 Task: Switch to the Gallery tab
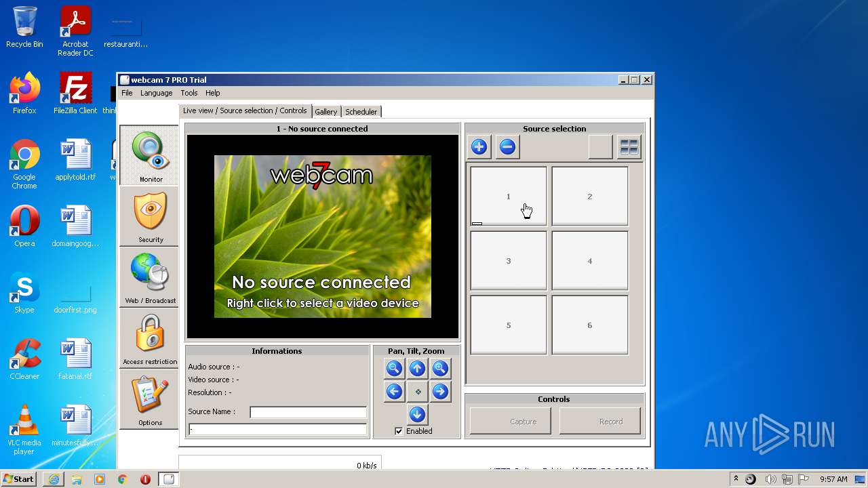point(326,112)
